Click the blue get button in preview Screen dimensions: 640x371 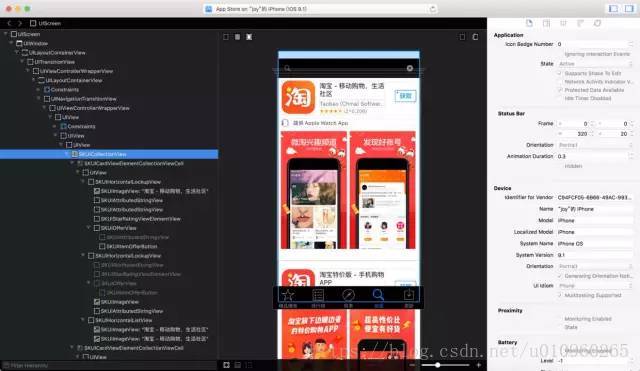405,96
